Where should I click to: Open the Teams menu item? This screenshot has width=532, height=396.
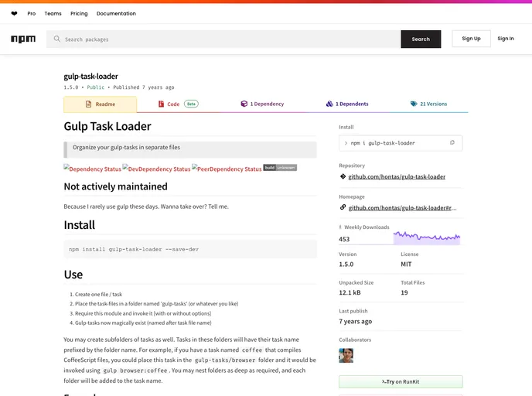click(53, 14)
